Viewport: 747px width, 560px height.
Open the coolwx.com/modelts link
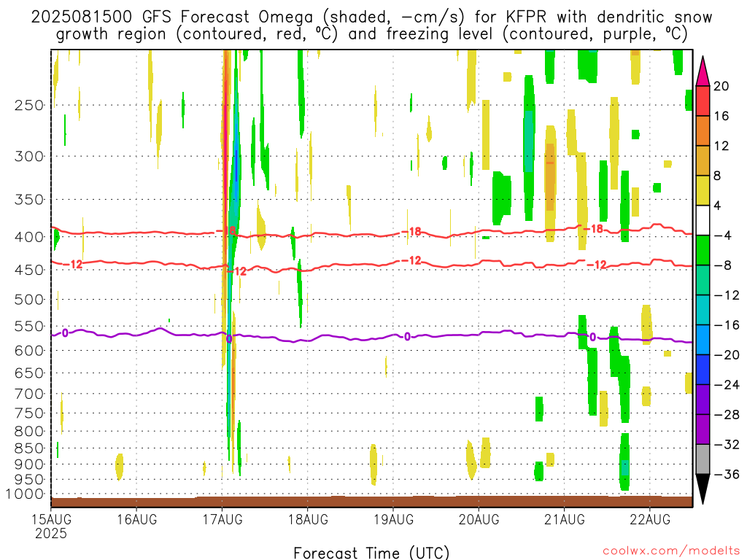pos(671,551)
